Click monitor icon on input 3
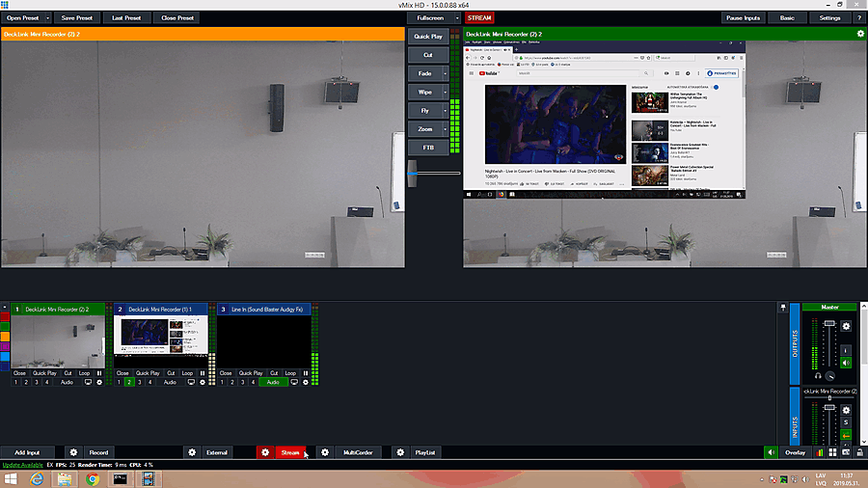 294,382
